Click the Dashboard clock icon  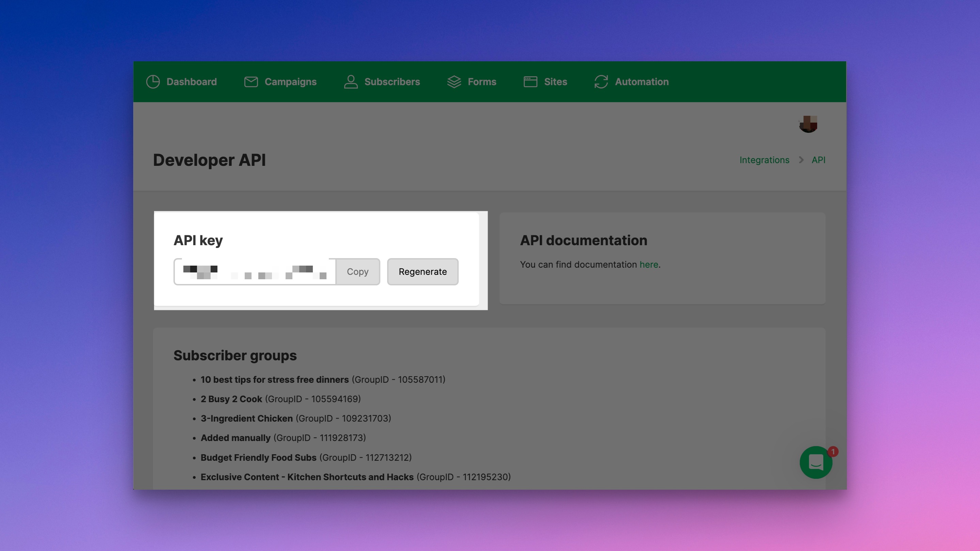coord(153,82)
